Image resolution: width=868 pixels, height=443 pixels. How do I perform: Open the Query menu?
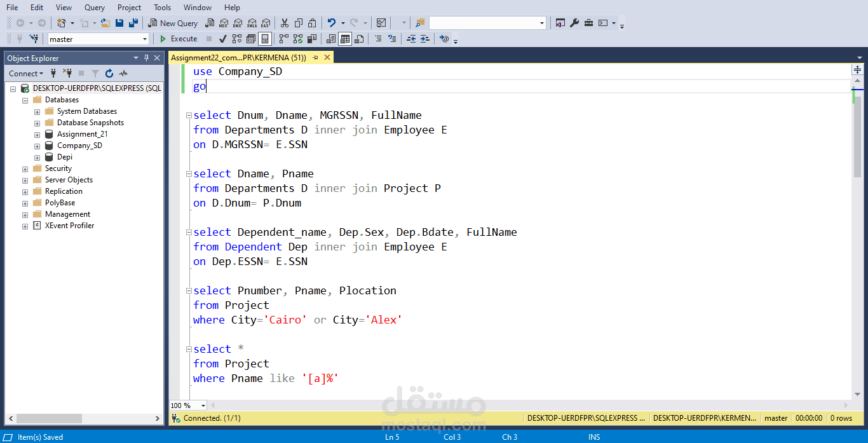(95, 8)
